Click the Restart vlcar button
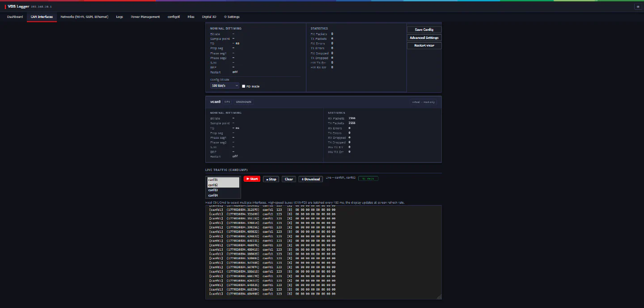 tap(424, 46)
